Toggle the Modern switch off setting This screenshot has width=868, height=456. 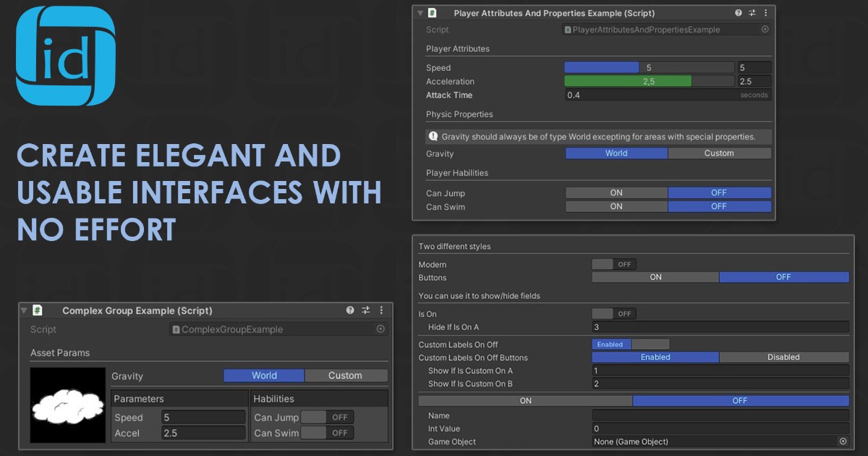coord(614,263)
